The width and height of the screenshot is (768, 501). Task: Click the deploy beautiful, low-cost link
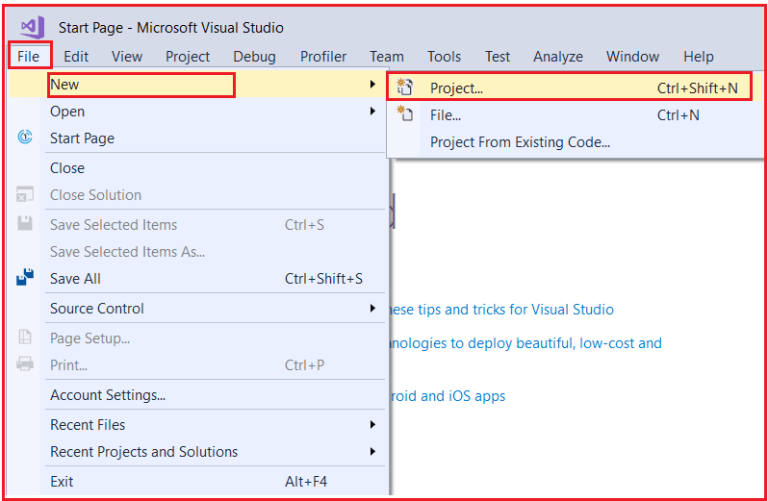[x=526, y=343]
